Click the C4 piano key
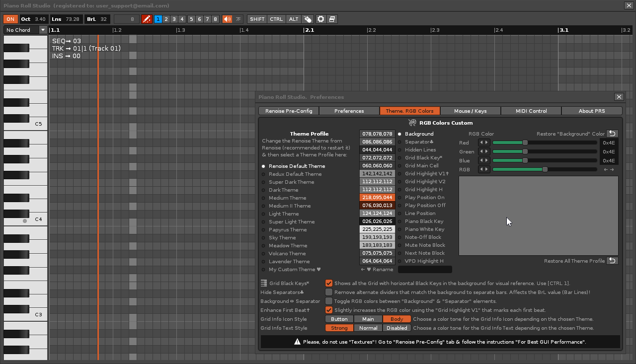This screenshot has height=364, width=636. point(25,219)
